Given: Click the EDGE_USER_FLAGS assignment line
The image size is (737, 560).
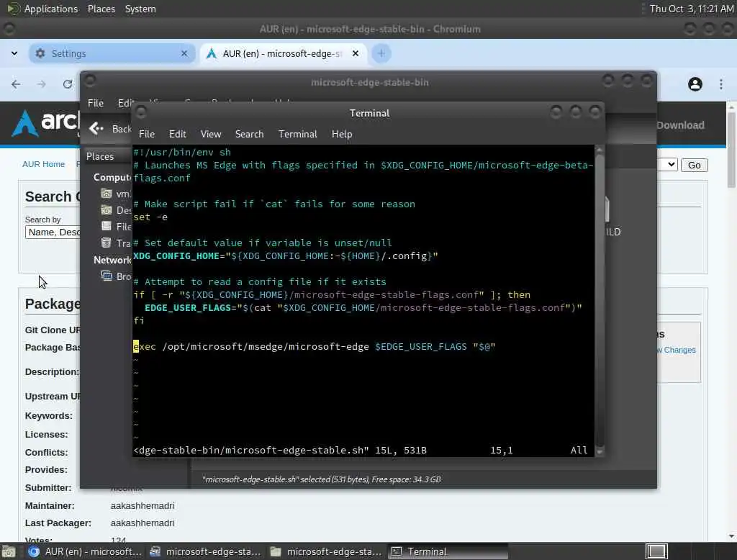Looking at the screenshot, I should 363,307.
